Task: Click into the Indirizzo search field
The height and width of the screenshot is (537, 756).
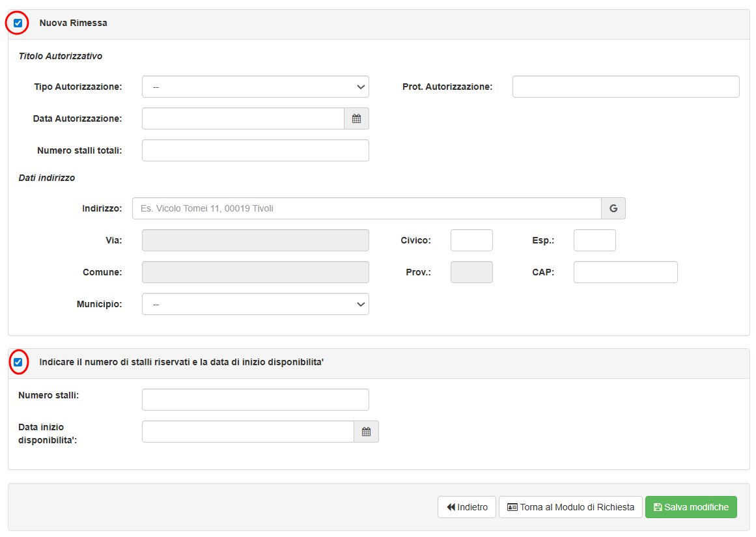Action: [x=366, y=208]
